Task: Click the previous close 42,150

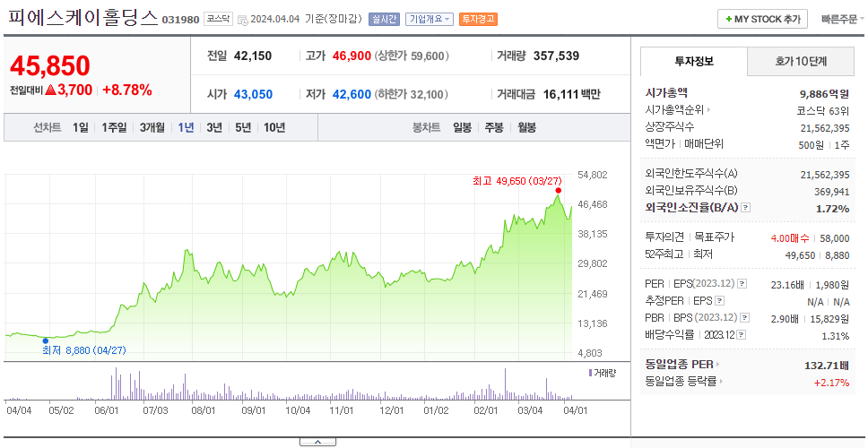Action: [253, 56]
